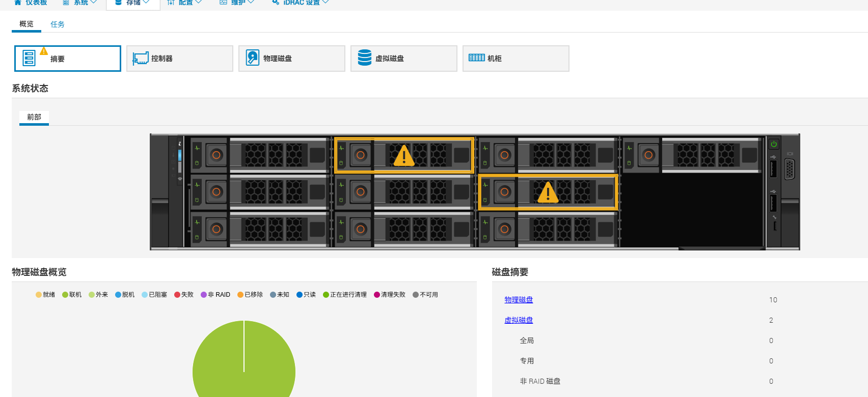Viewport: 868px width, 397px height.
Task: Click the upper USB port on the server
Action: click(x=773, y=169)
